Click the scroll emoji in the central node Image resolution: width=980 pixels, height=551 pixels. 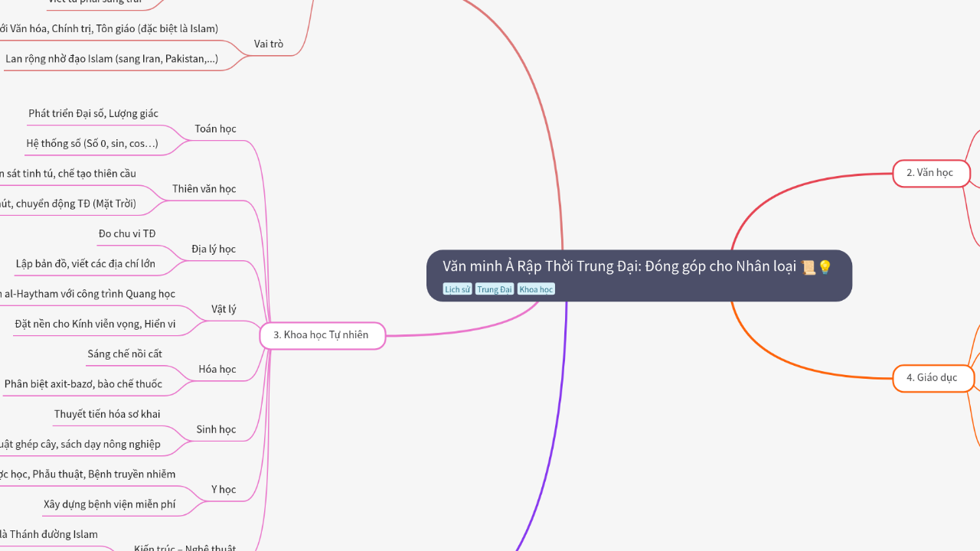point(808,267)
